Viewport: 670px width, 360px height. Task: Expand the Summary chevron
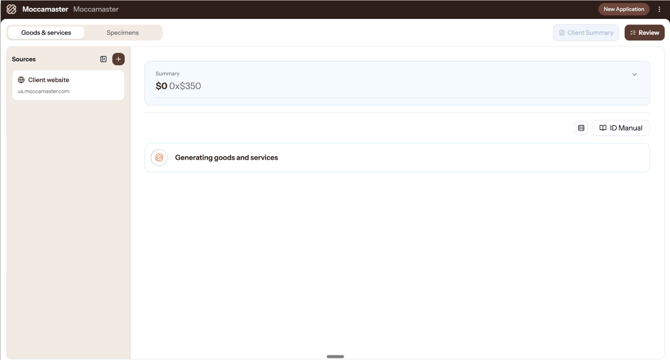point(635,74)
